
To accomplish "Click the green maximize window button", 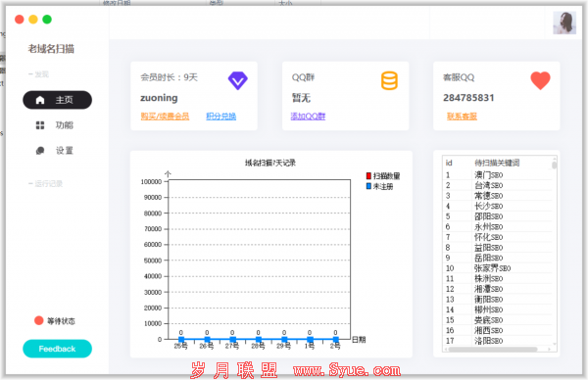I will coord(47,20).
